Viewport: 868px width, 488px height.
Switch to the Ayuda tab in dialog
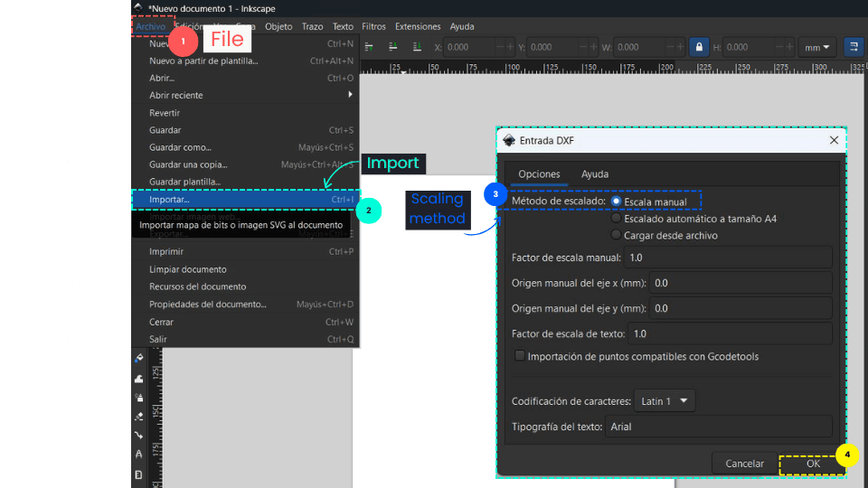click(594, 174)
